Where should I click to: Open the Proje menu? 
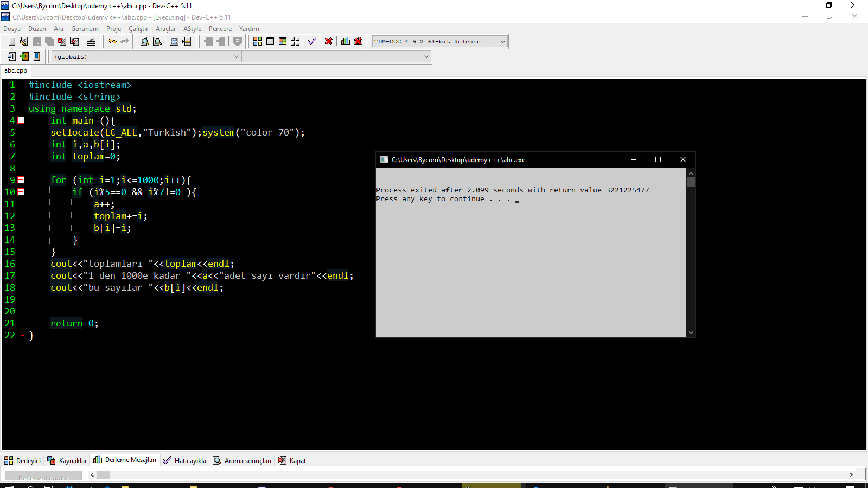click(113, 29)
